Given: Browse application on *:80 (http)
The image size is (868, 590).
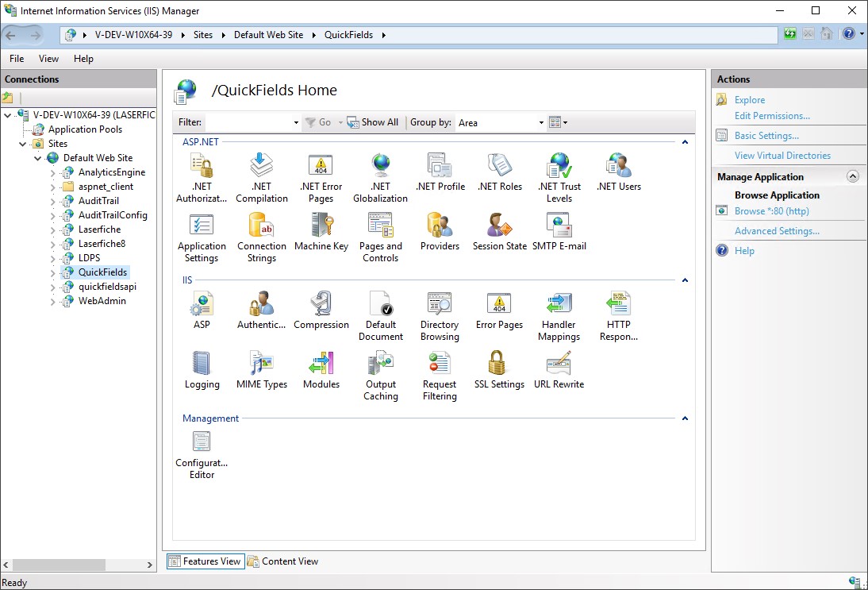Looking at the screenshot, I should pyautogui.click(x=771, y=211).
